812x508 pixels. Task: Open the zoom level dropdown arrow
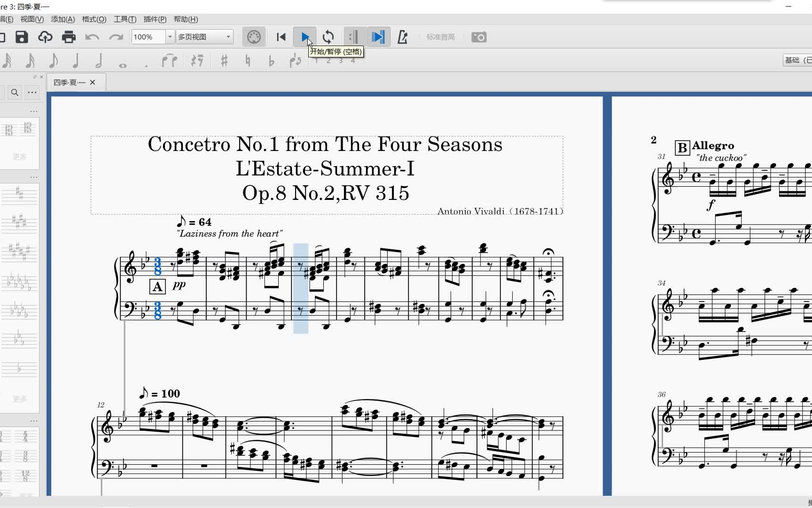(170, 37)
